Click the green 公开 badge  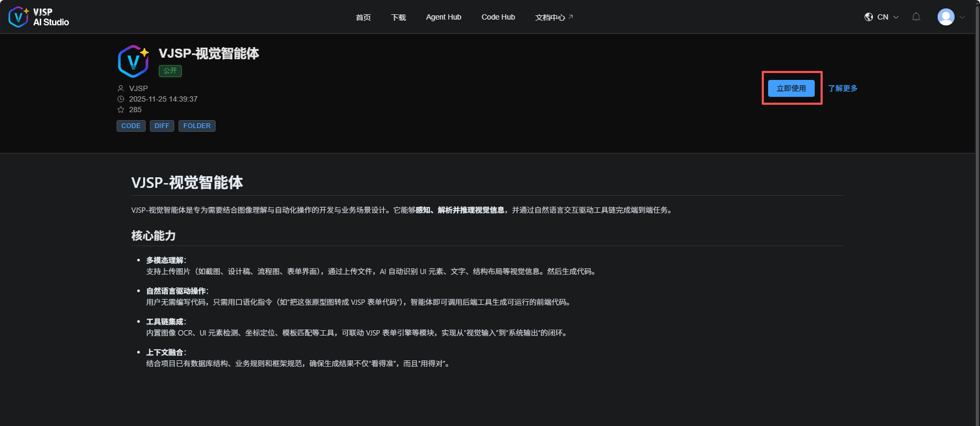[x=170, y=71]
